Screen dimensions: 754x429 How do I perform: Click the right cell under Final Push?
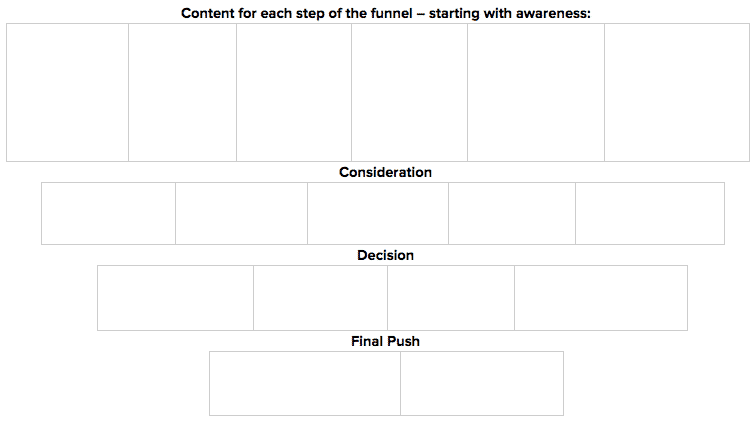pos(482,383)
